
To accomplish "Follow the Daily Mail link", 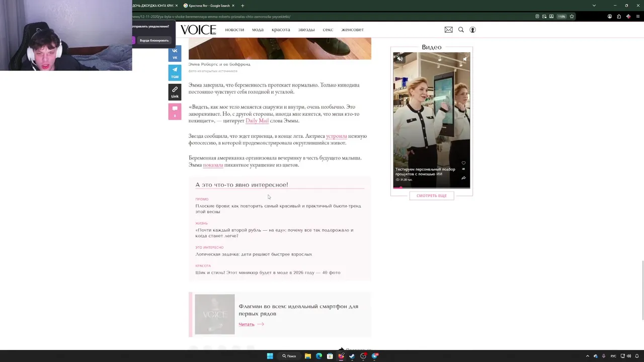I will pos(257,121).
